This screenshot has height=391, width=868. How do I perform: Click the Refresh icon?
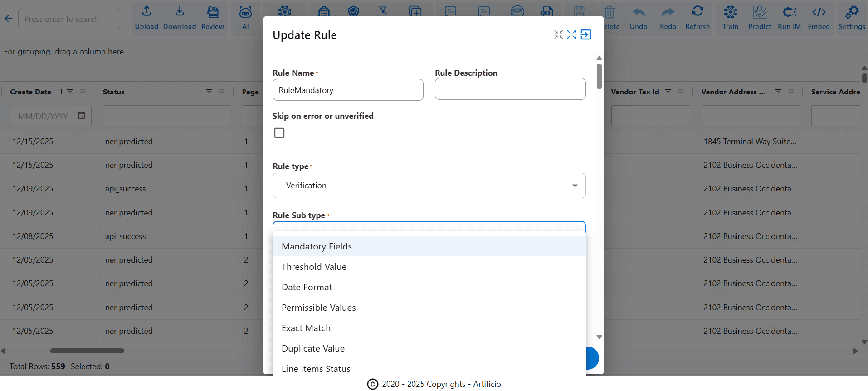pos(697,18)
